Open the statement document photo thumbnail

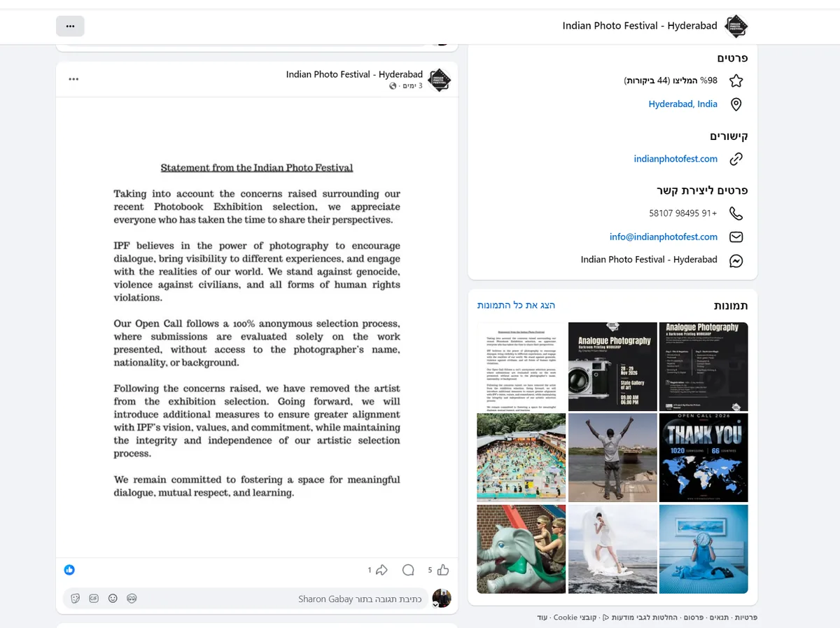pos(521,366)
